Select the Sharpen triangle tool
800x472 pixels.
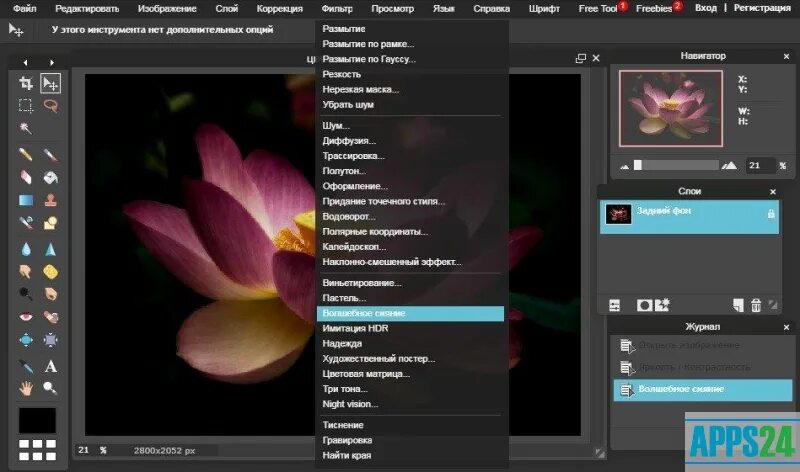(51, 249)
